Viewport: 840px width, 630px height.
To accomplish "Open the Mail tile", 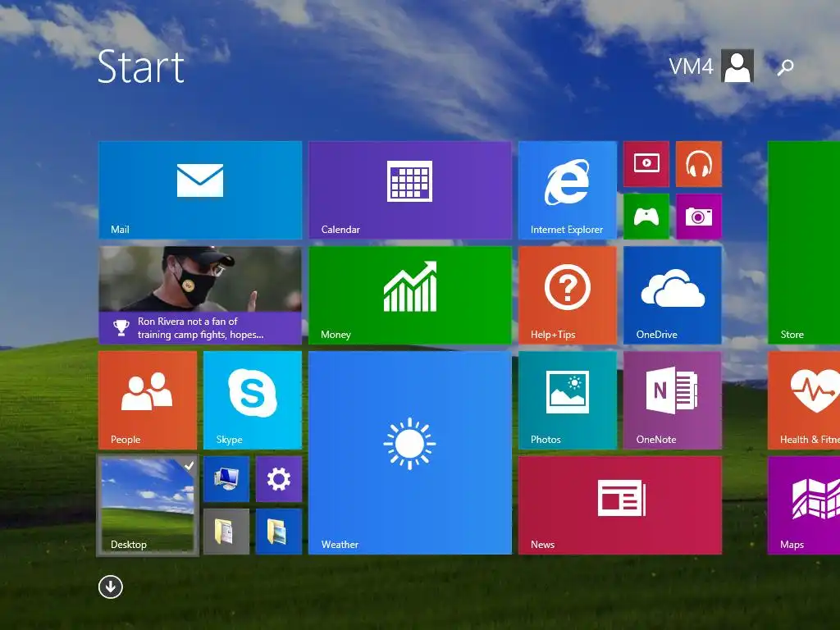I will coord(200,189).
